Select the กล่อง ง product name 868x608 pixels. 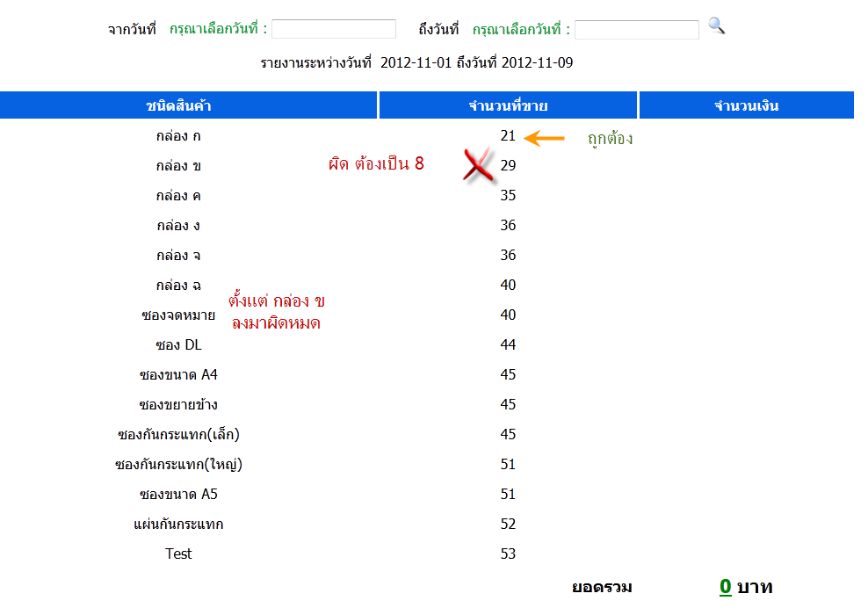(x=178, y=226)
